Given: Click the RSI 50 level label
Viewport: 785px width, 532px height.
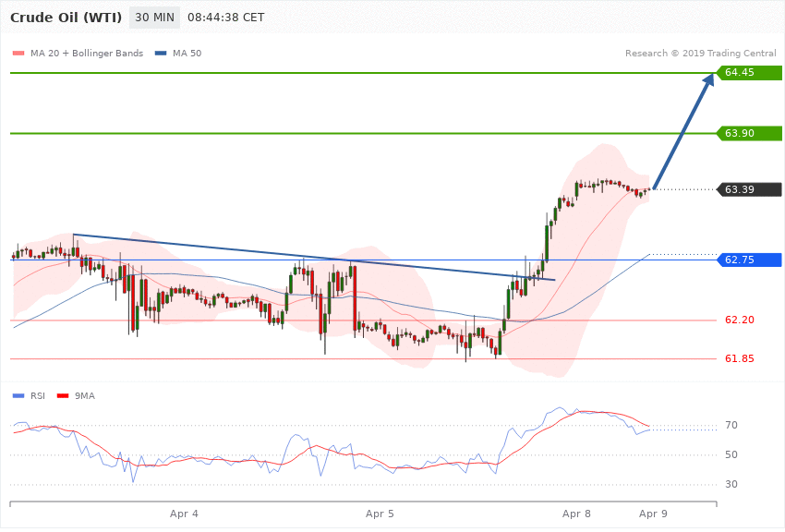Looking at the screenshot, I should [x=731, y=454].
